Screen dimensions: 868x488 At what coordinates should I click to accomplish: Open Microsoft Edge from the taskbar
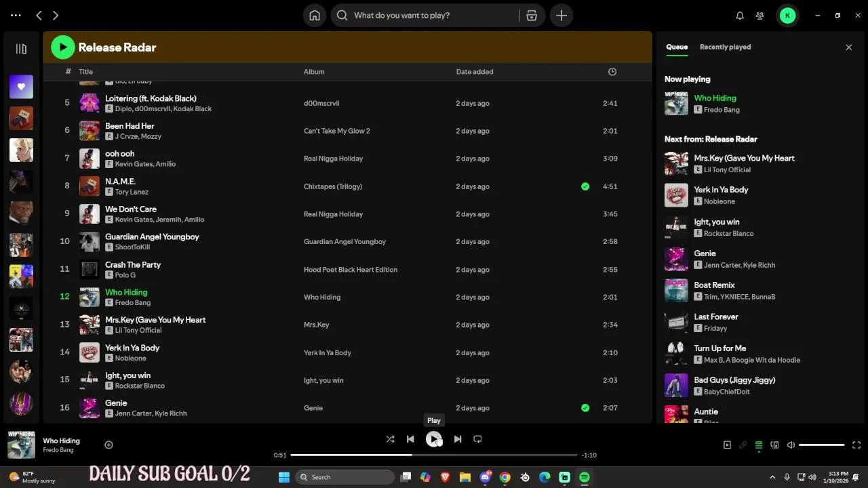[545, 477]
